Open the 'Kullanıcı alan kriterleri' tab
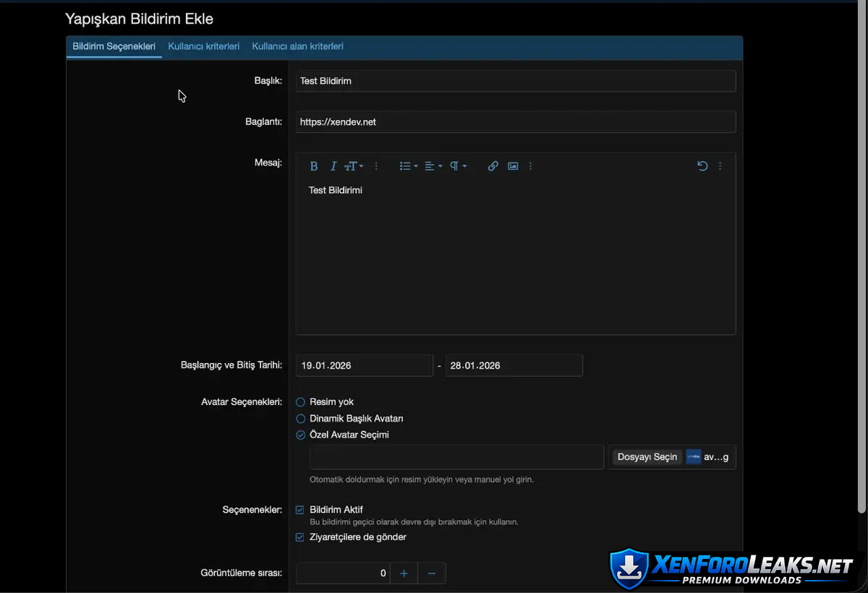 297,46
